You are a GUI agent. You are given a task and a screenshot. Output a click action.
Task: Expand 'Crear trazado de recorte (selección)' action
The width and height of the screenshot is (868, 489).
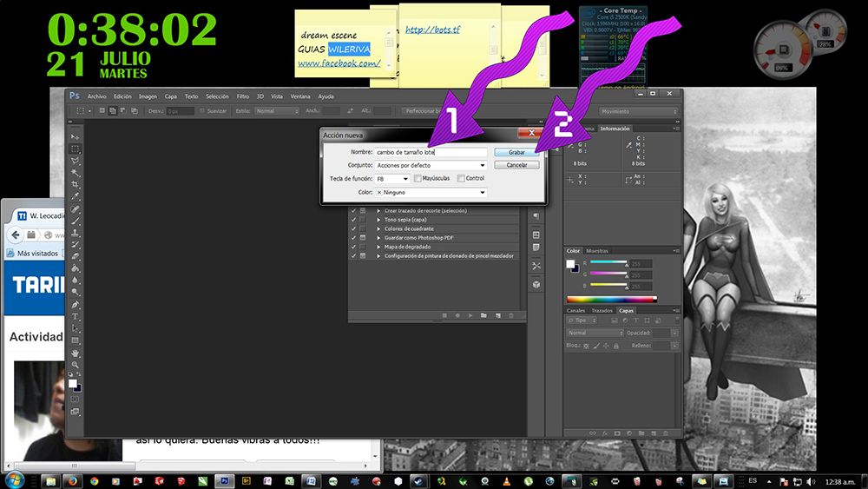(x=378, y=211)
